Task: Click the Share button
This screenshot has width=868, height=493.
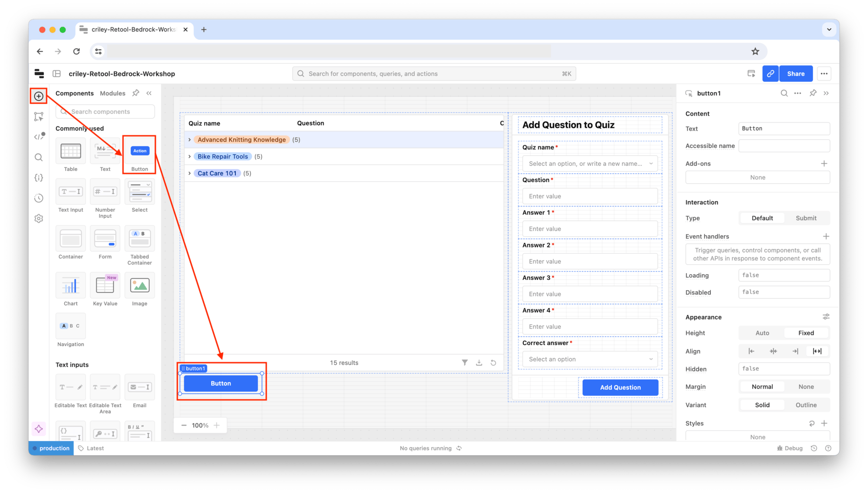Action: click(796, 74)
